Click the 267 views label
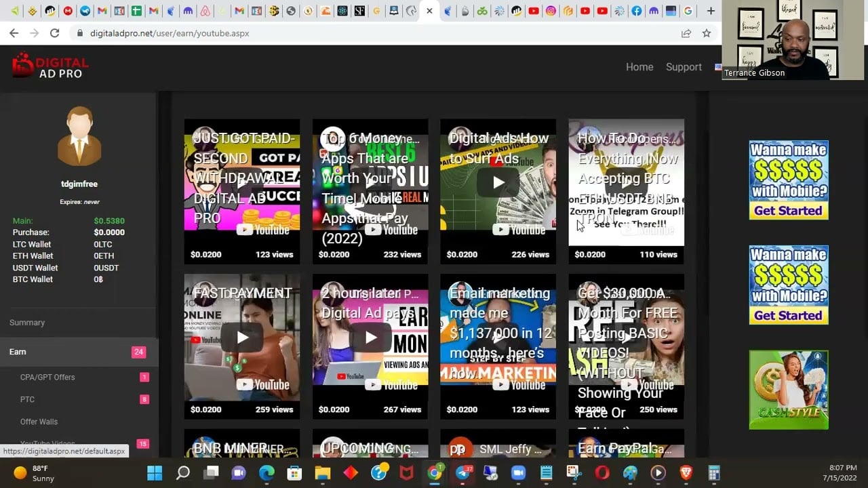 point(402,409)
